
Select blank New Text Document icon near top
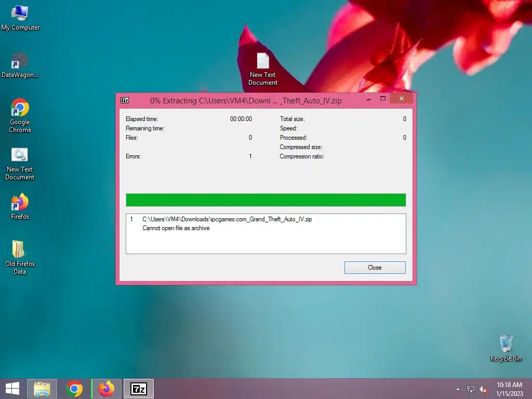262,69
